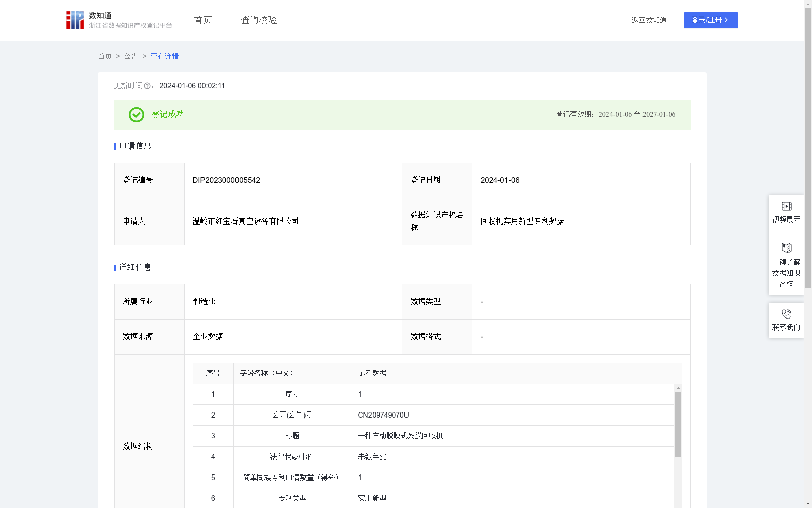Select the 公开(公告)号 field name cell
Image resolution: width=812 pixels, height=508 pixels.
(x=292, y=415)
